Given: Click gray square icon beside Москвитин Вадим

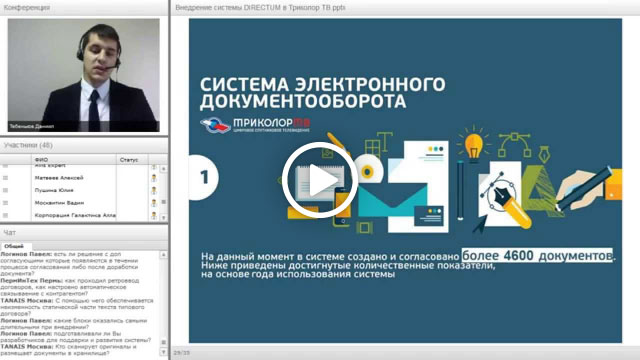Looking at the screenshot, I should 5,203.
